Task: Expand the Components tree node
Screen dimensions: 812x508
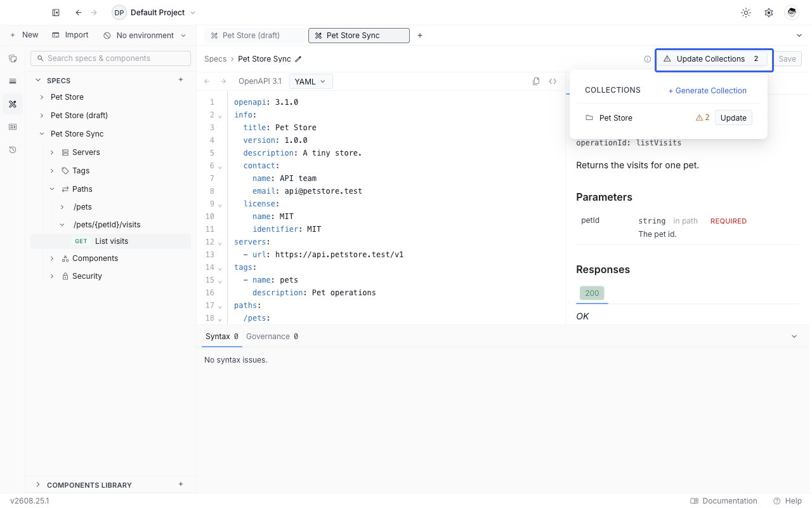Action: 52,258
